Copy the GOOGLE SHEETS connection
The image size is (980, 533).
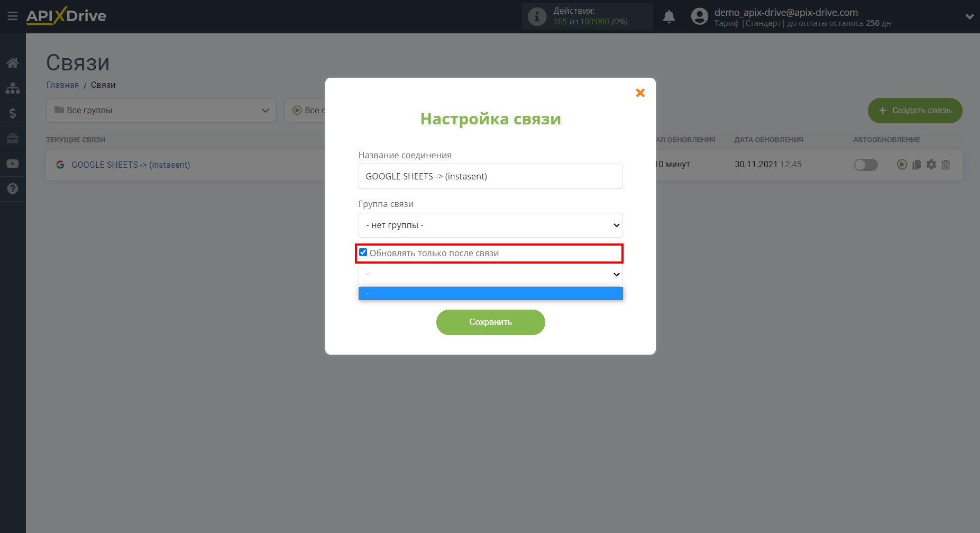(917, 165)
